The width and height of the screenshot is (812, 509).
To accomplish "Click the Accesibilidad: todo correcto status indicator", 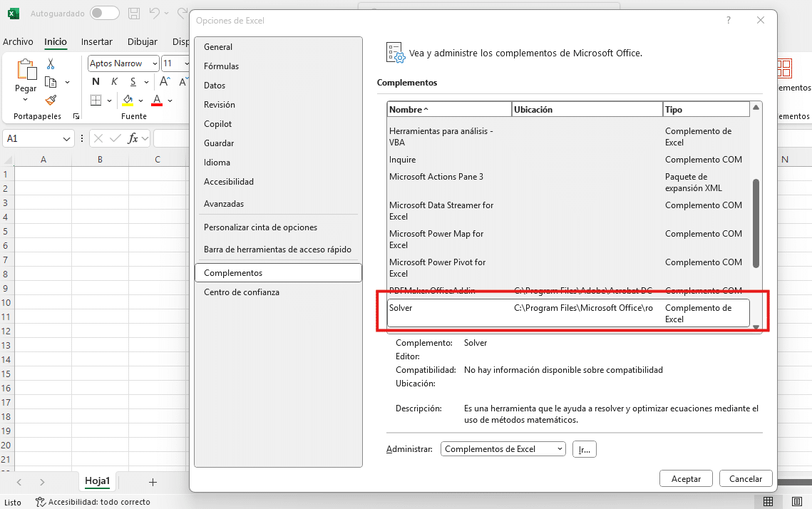I will point(93,502).
